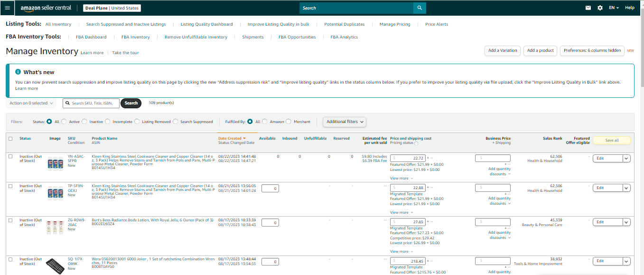Open the Help link in header
Viewport: 644px width, 275px height.
tap(629, 8)
